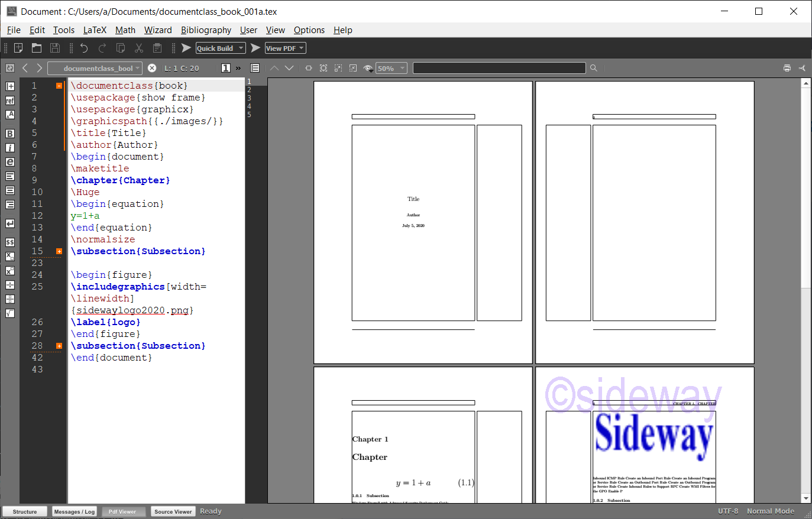
Task: Align text right icon
Action: [x=10, y=205]
